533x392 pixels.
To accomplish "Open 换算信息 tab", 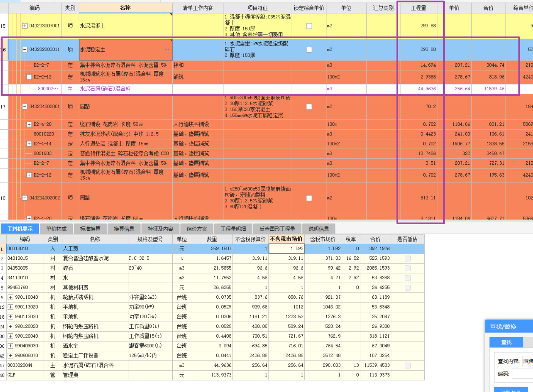I will (124, 229).
